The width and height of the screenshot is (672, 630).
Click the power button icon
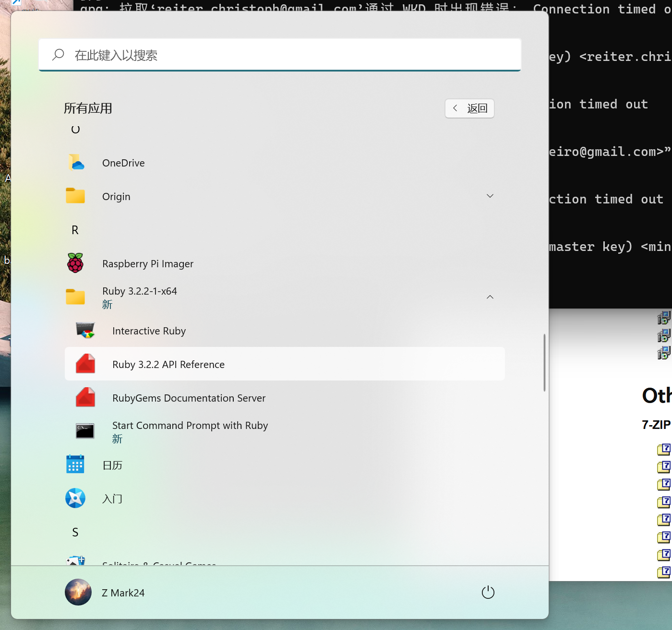tap(488, 592)
